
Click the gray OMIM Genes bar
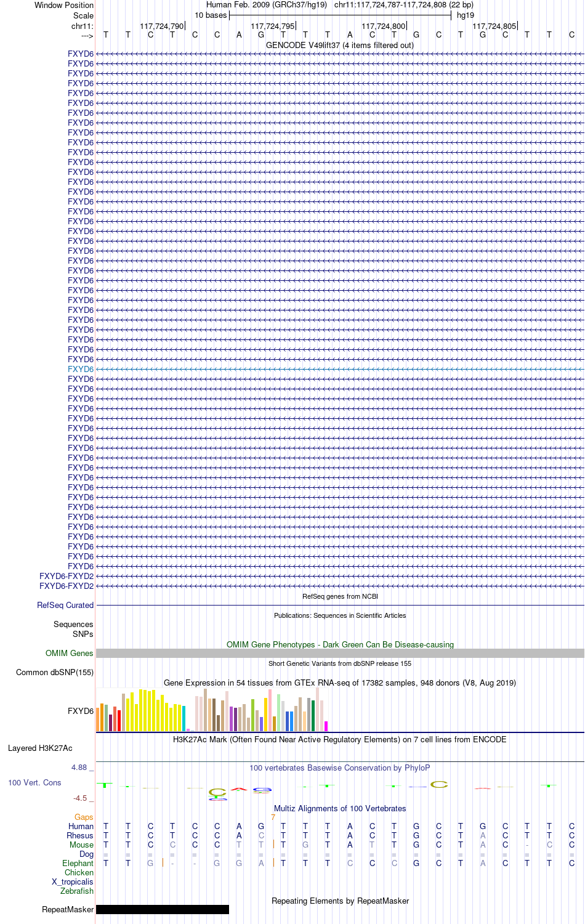coord(340,653)
